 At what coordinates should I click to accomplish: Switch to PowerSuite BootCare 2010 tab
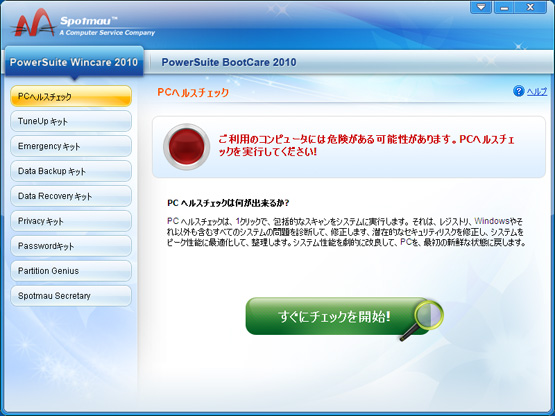(x=229, y=62)
